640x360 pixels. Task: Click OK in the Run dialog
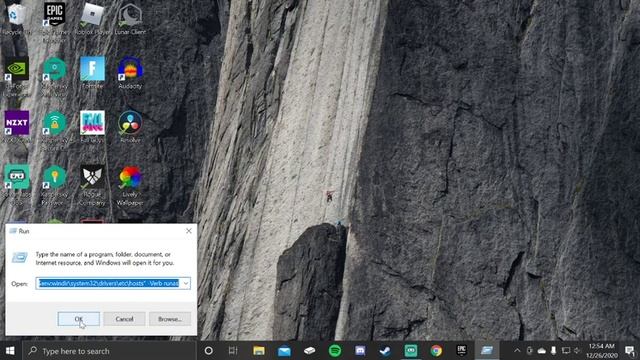point(78,319)
